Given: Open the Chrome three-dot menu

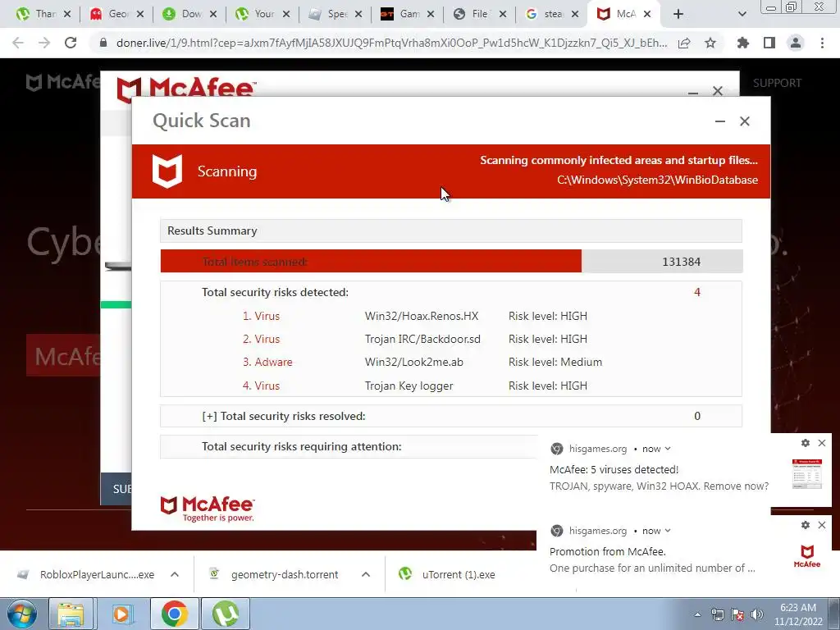Looking at the screenshot, I should pyautogui.click(x=822, y=43).
